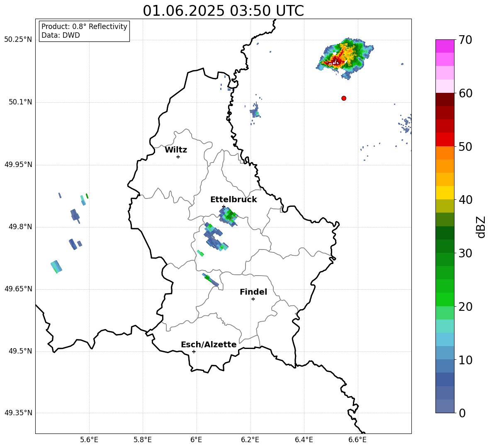Click the title '01.06.2025 03:50 UTC'
The height and width of the screenshot is (448, 491).
(x=223, y=11)
